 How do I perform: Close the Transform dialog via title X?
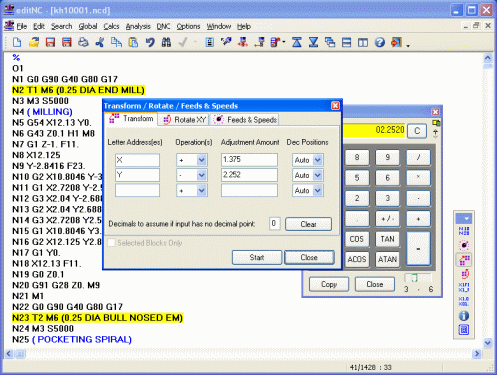[x=335, y=106]
